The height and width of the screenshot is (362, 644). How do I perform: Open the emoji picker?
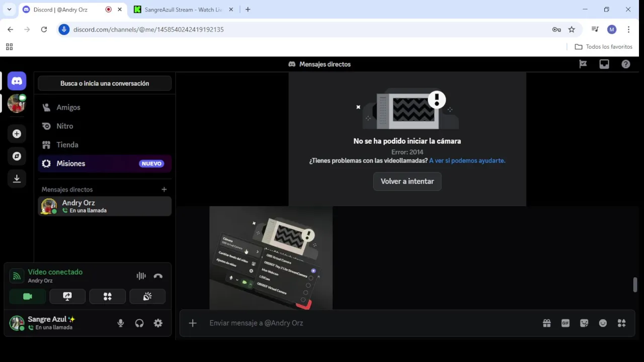click(603, 323)
